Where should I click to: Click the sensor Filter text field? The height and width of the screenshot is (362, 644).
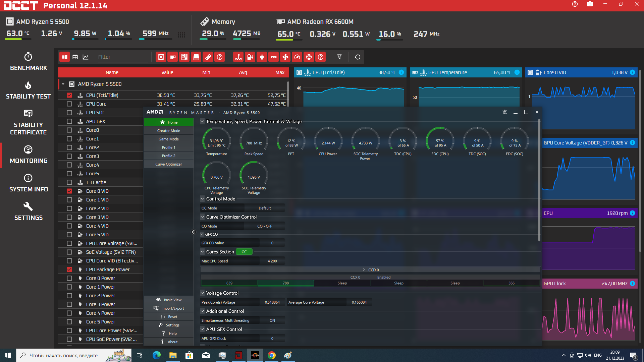pos(122,57)
